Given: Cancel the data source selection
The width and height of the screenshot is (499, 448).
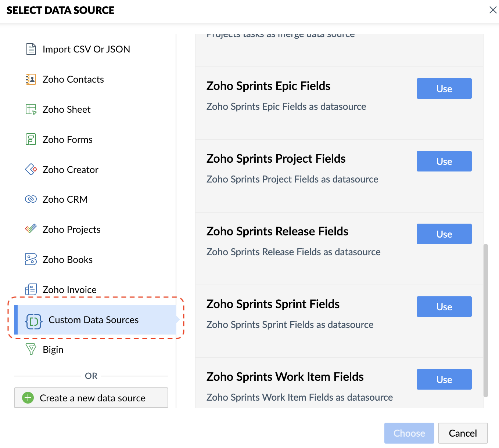Looking at the screenshot, I should [x=463, y=433].
